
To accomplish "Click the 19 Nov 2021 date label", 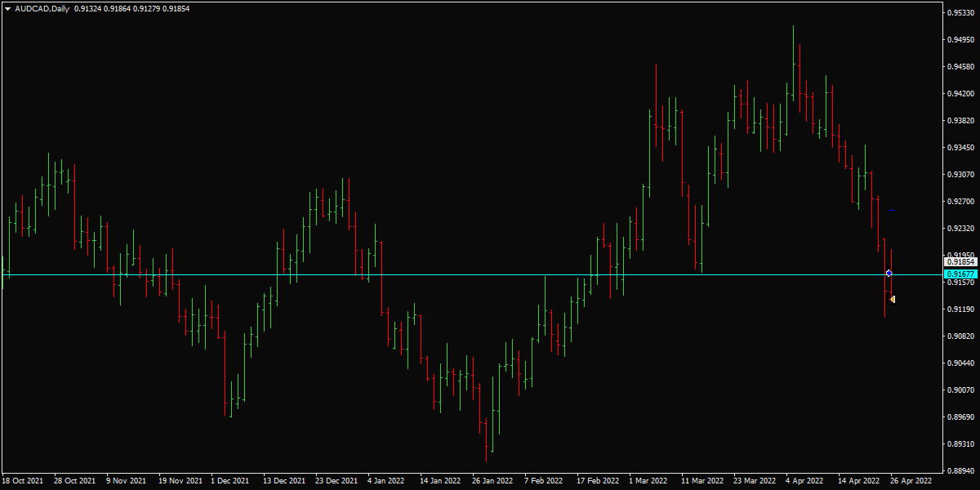I will pos(180,481).
